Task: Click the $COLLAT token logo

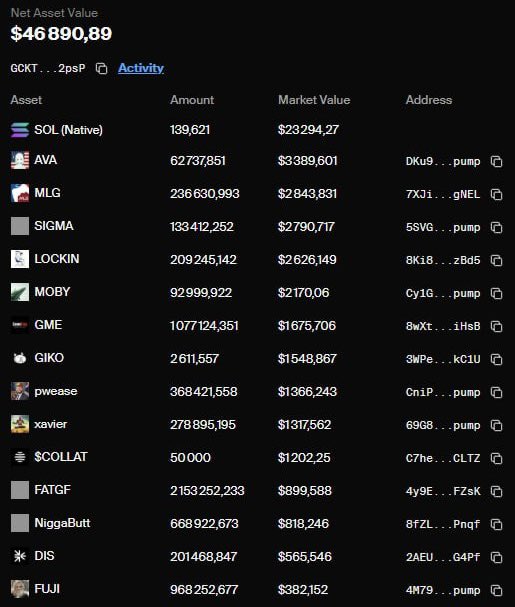Action: click(20, 457)
